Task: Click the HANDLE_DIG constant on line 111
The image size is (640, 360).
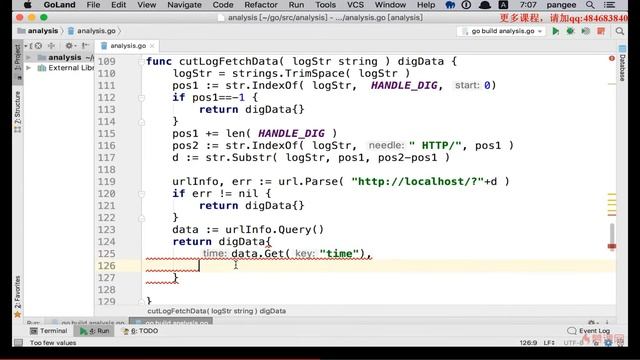Action: 404,85
